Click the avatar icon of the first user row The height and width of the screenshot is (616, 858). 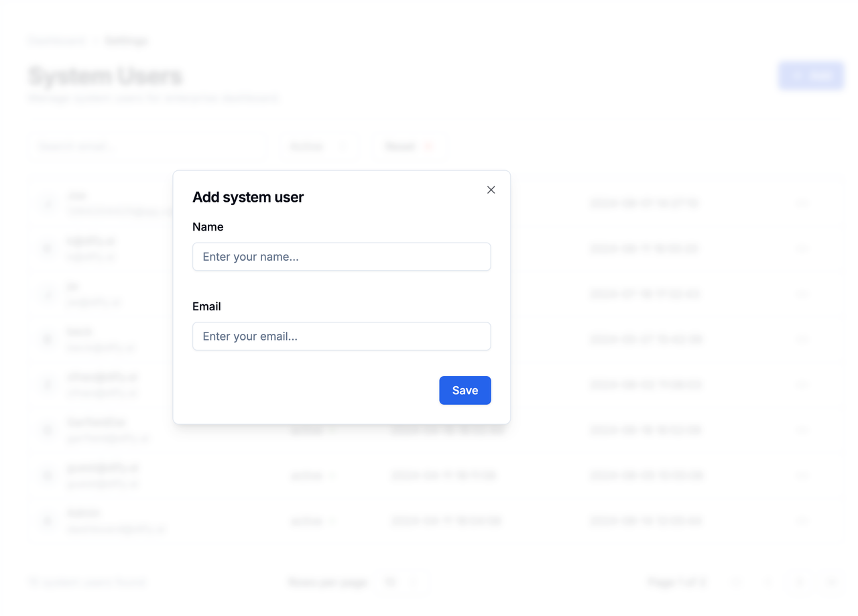tap(48, 203)
